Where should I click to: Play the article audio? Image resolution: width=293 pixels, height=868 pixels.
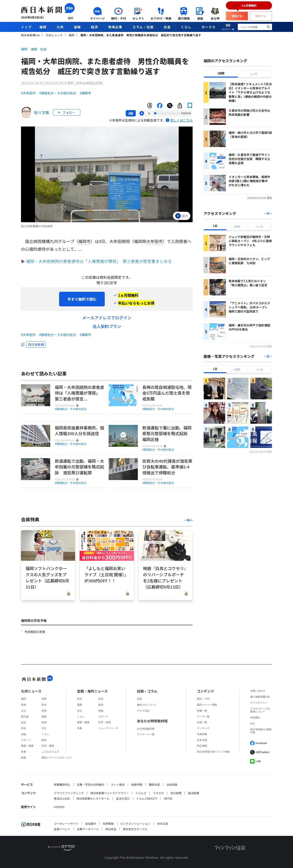(x=142, y=113)
